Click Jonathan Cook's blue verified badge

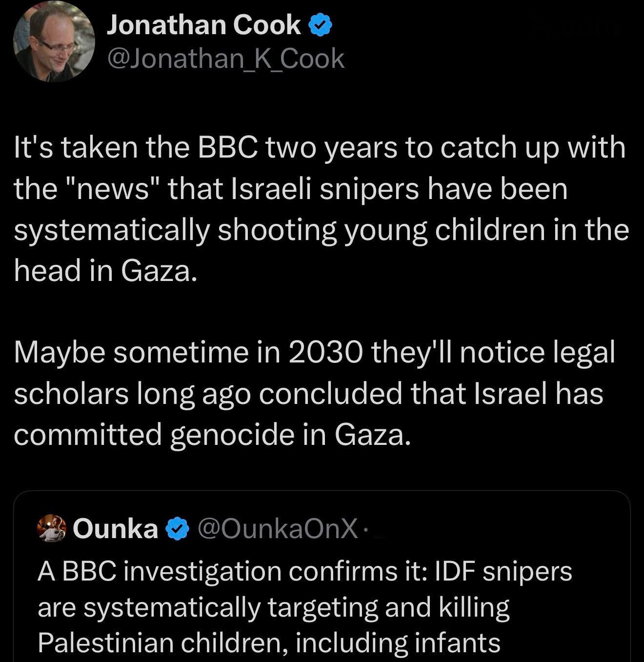coord(320,26)
